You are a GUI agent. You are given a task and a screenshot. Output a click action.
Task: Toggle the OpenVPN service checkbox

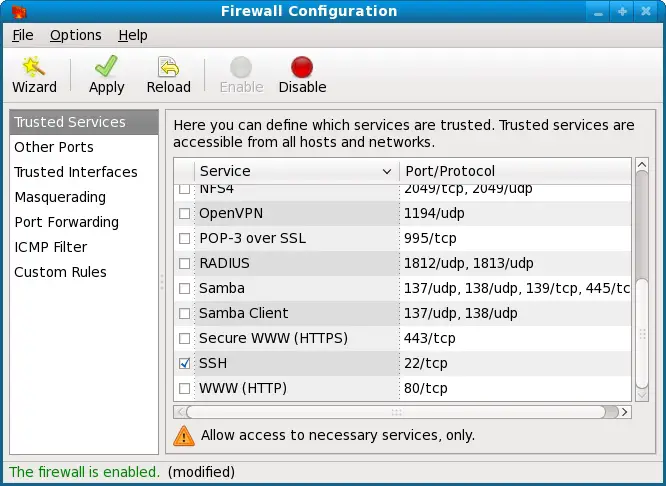(184, 213)
